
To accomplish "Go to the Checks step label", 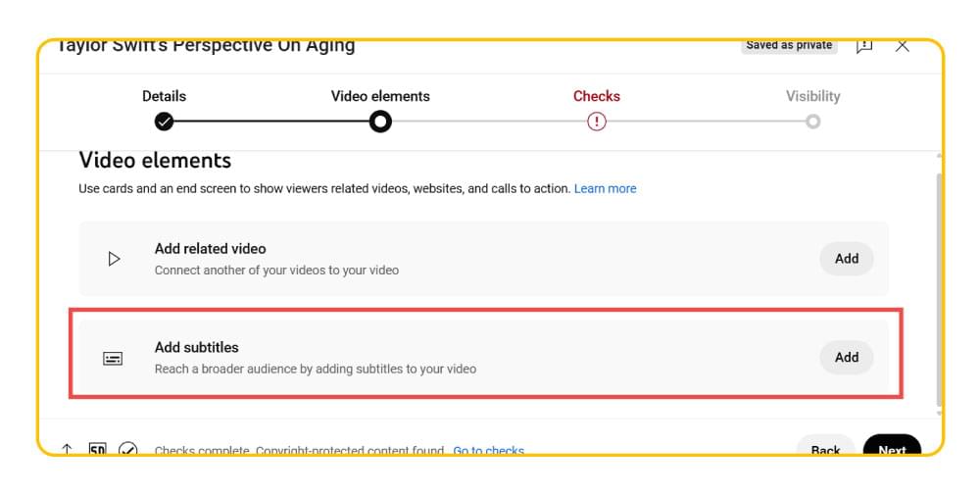I will (596, 96).
